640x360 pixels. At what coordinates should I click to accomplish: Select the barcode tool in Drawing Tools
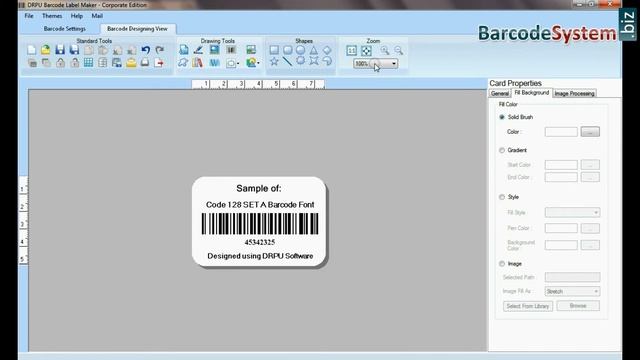pyautogui.click(x=231, y=50)
